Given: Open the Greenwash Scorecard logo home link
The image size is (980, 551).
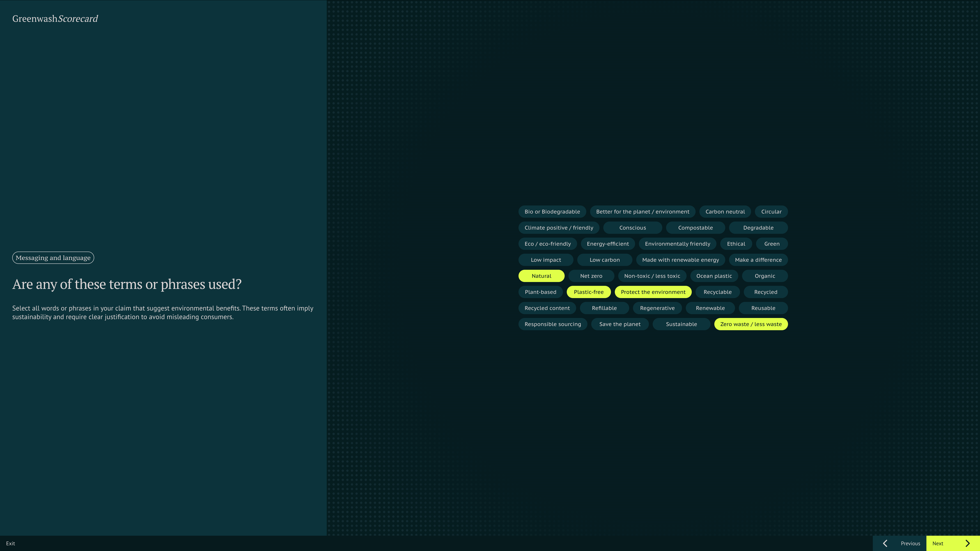Looking at the screenshot, I should tap(55, 19).
